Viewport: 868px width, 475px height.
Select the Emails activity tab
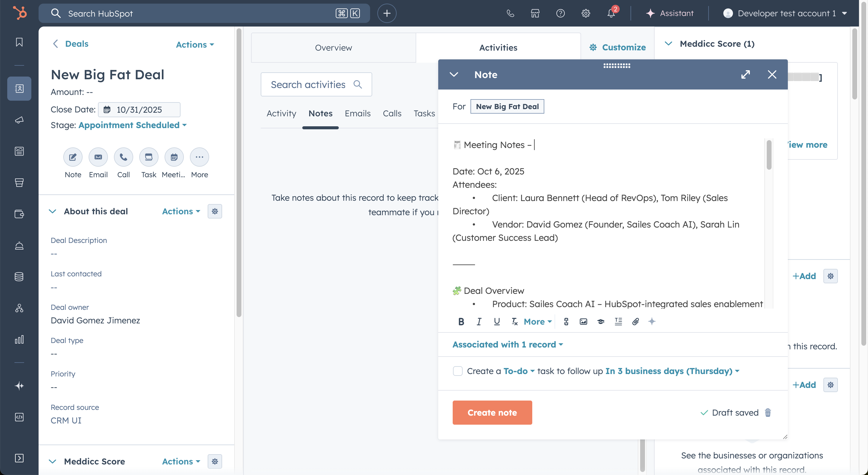357,114
